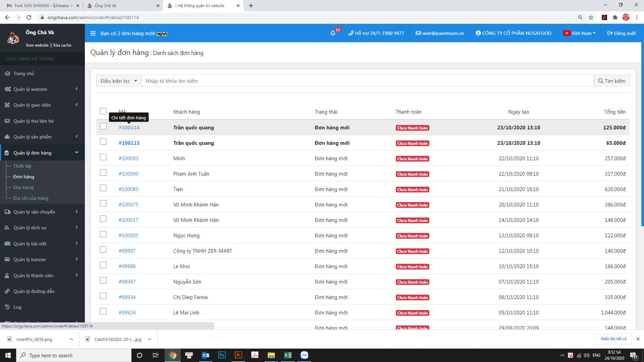Screen dimensions: 644x362
Task: Check the box for order #100090
Action: 103,173
